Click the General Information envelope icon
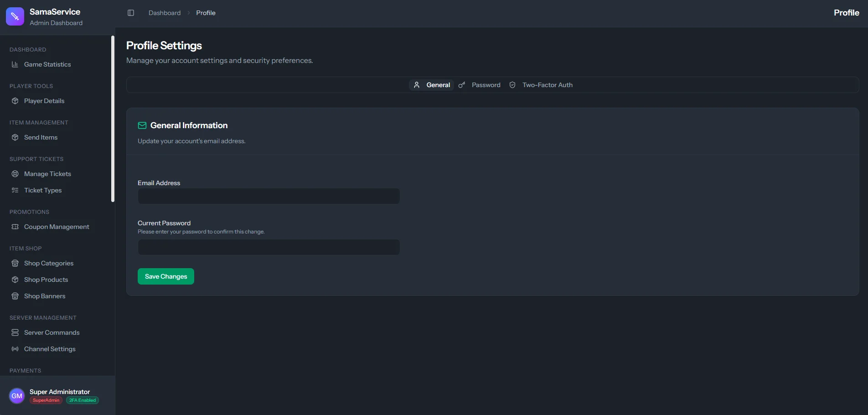The height and width of the screenshot is (415, 868). (x=142, y=125)
